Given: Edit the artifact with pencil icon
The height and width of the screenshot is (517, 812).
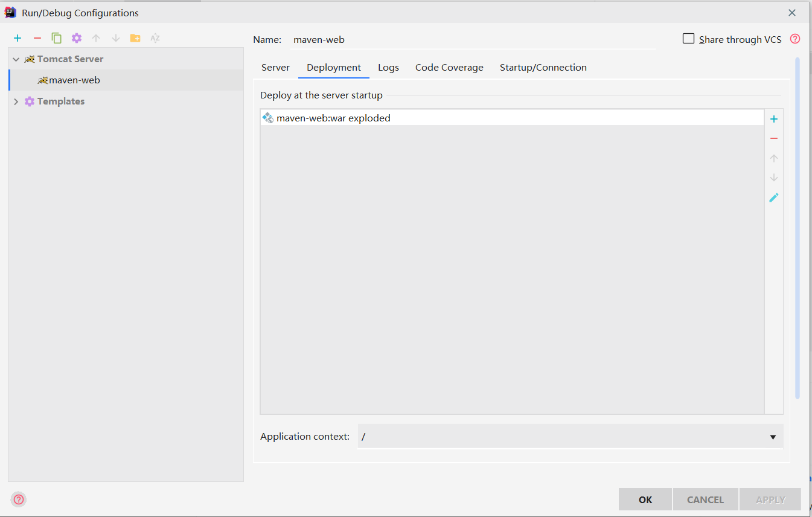Looking at the screenshot, I should coord(774,197).
